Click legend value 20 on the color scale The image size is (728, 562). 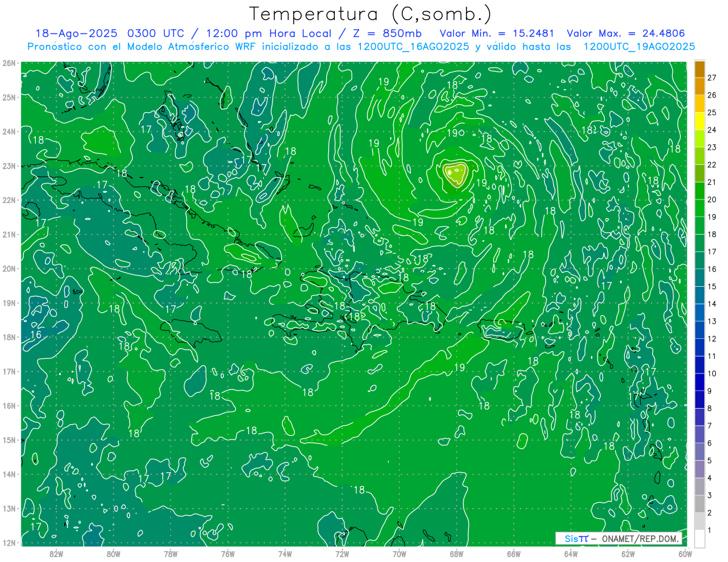(712, 199)
